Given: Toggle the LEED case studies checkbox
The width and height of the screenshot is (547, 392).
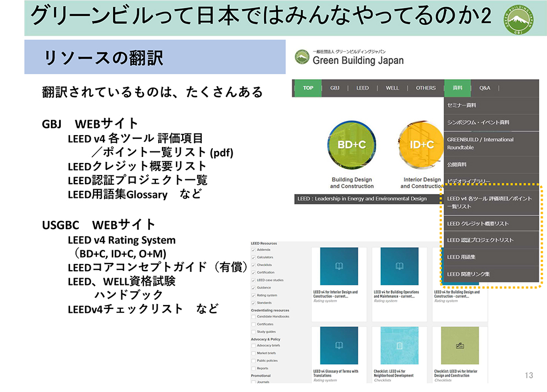Looking at the screenshot, I should click(x=254, y=280).
